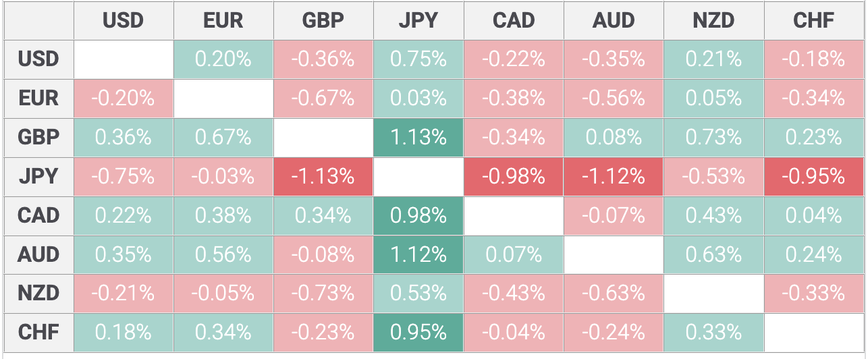Select the JPY column header
The height and width of the screenshot is (359, 868).
pos(418,20)
